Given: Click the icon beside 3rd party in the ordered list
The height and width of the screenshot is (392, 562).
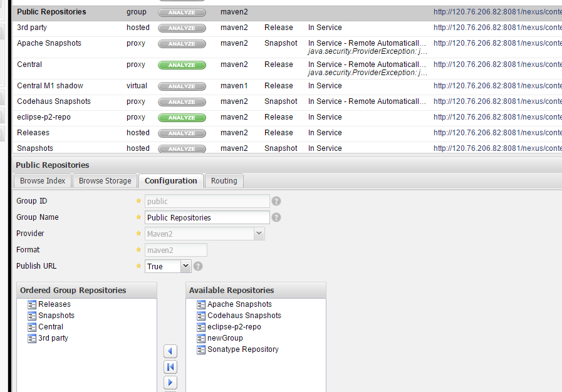Looking at the screenshot, I should [x=32, y=338].
